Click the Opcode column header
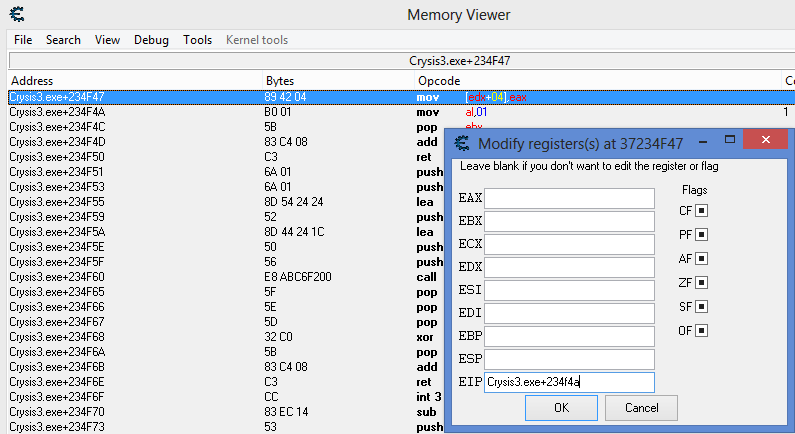The image size is (795, 434). (598, 81)
